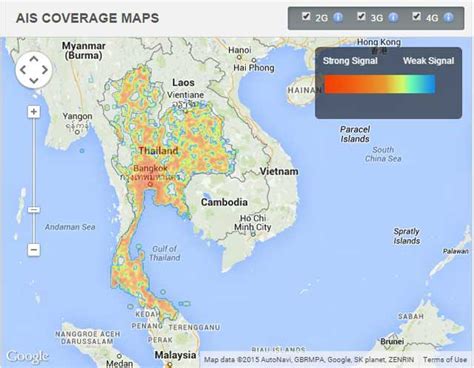Screen dimensions: 474x368
Task: Open the 3G info icon
Action: pos(393,17)
